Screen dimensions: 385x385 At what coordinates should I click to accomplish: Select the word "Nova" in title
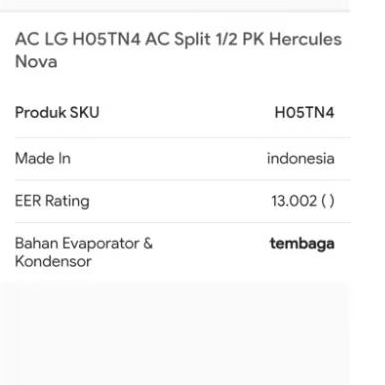(x=36, y=62)
